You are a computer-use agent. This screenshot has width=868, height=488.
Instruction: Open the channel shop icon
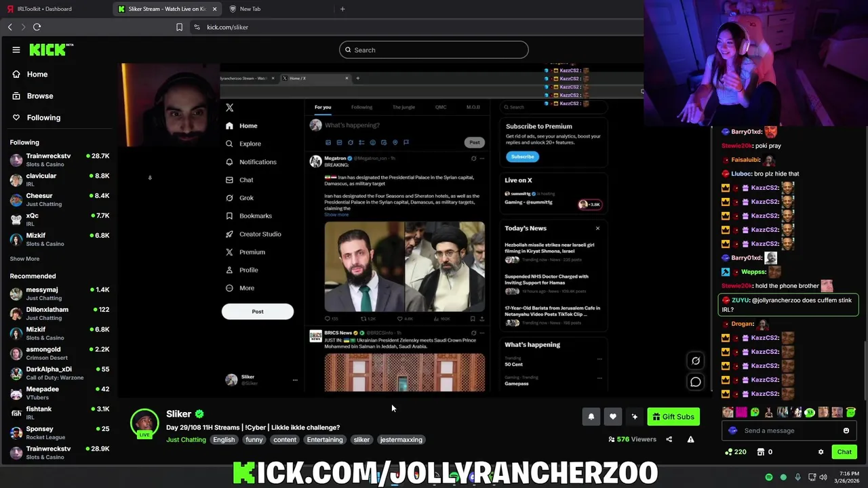click(x=761, y=452)
